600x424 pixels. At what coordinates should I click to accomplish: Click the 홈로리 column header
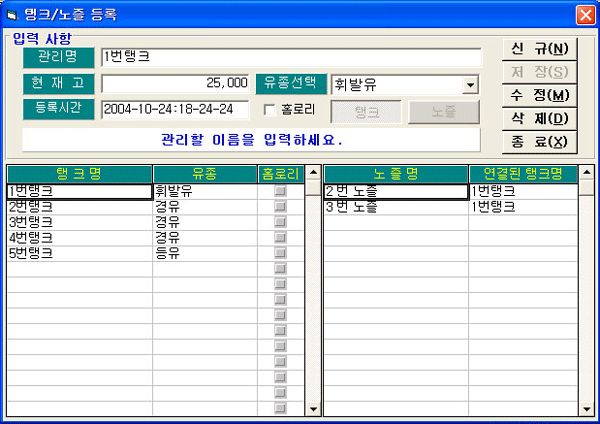281,174
